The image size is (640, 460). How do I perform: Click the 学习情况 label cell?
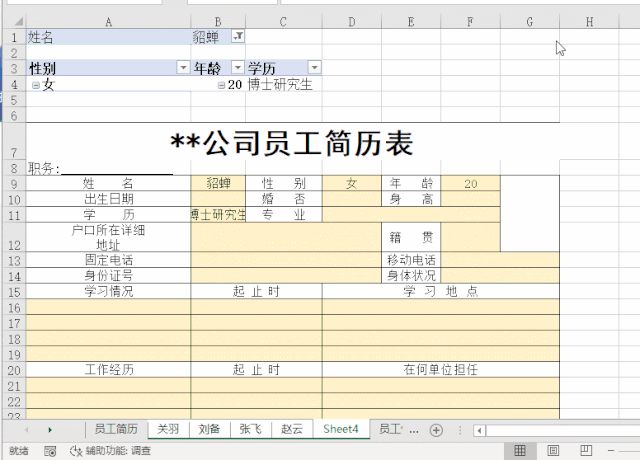click(108, 291)
